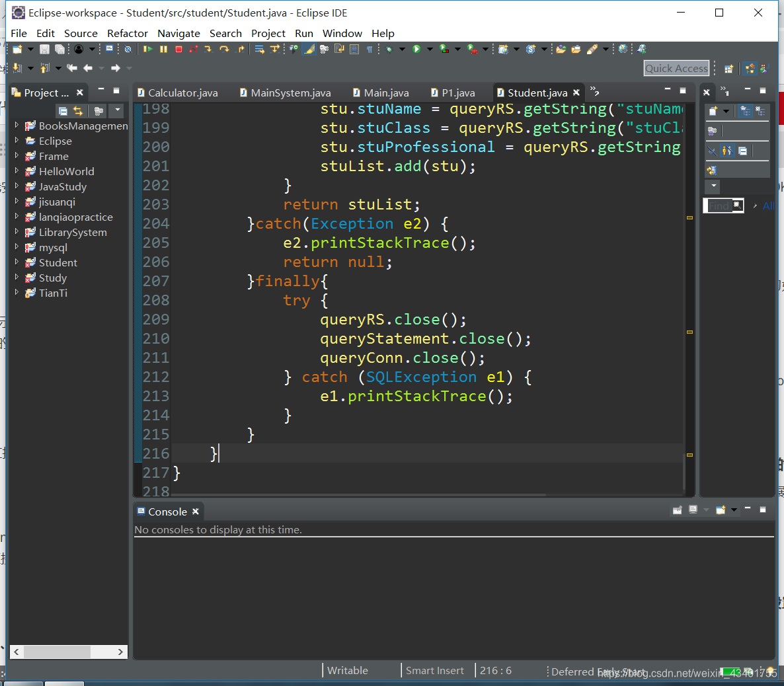Click the Save All icon
Image resolution: width=784 pixels, height=686 pixels.
point(59,49)
